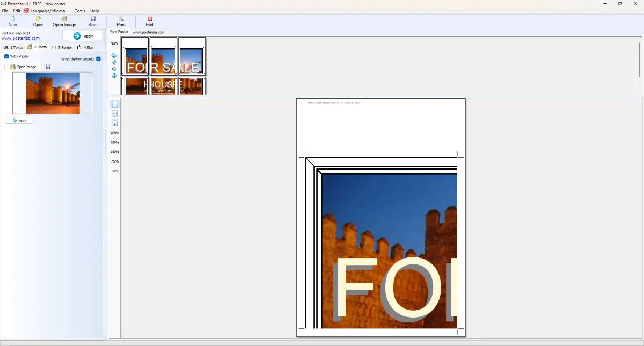Visit the www.posteriza.com link
The height and width of the screenshot is (346, 644).
pos(20,38)
